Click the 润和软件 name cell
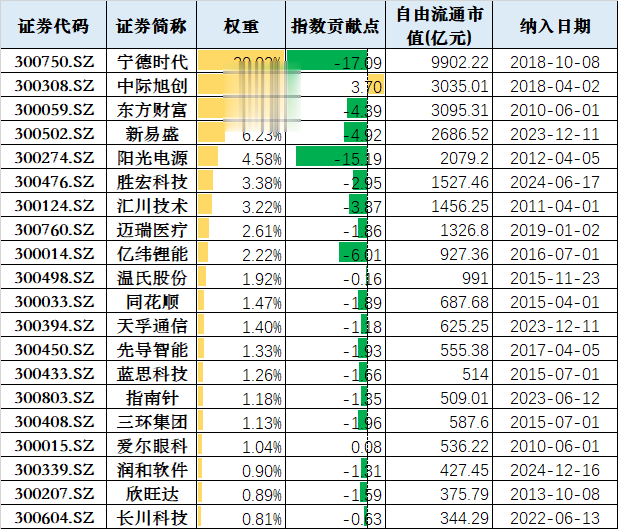This screenshot has height=529, width=618. (152, 470)
